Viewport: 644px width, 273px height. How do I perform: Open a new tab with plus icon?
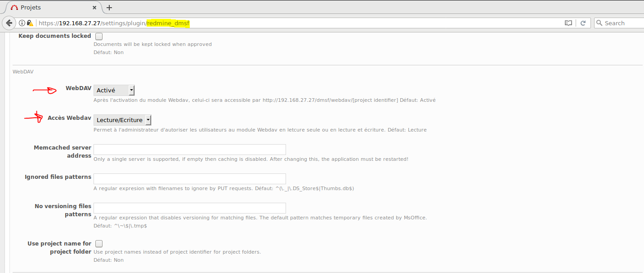click(x=109, y=7)
